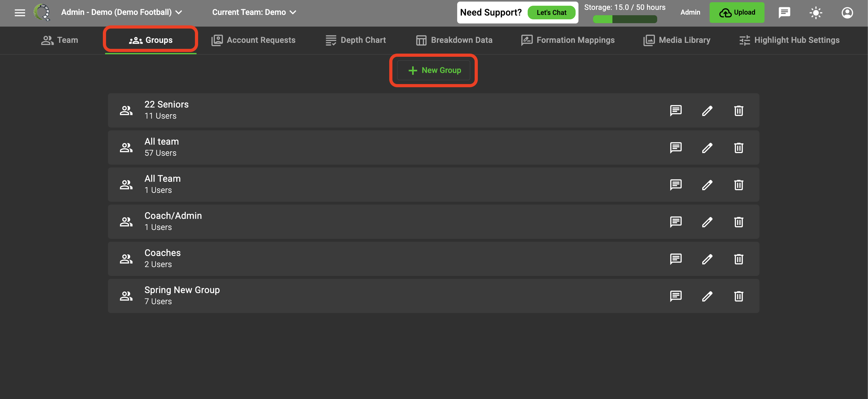Click the storage usage progress bar
The width and height of the screenshot is (868, 399).
point(625,19)
